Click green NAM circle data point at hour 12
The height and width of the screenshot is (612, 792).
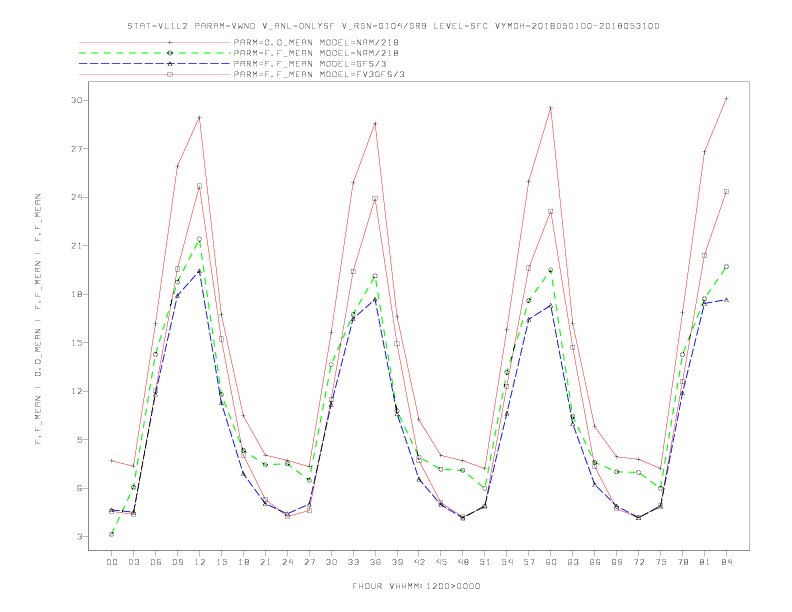[200, 239]
